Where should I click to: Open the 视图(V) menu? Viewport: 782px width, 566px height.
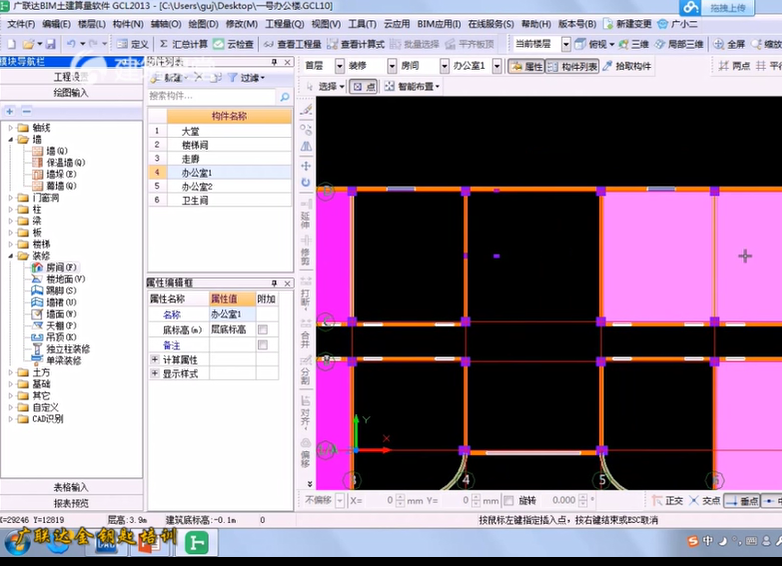tap(325, 24)
